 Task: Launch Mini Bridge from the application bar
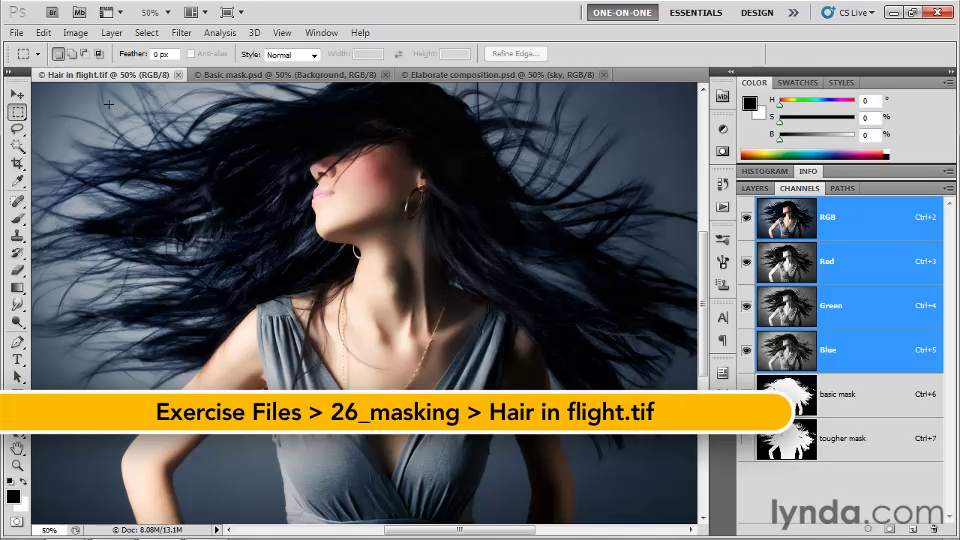(79, 12)
